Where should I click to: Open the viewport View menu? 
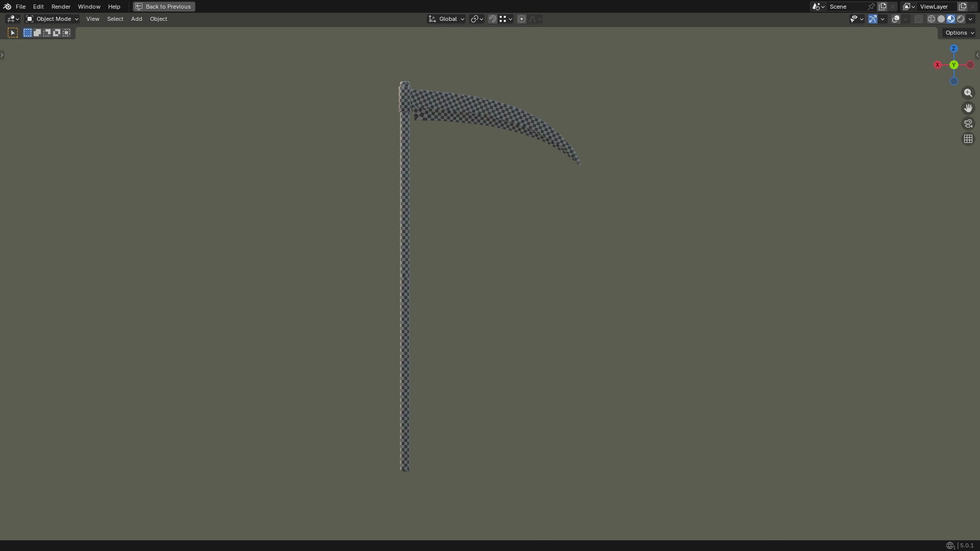92,19
